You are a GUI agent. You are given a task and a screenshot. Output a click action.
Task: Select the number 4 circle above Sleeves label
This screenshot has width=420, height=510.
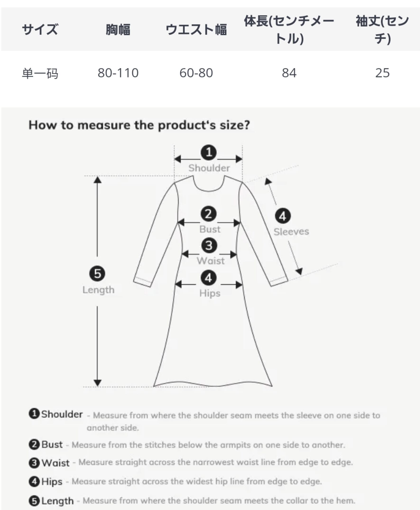click(x=283, y=216)
